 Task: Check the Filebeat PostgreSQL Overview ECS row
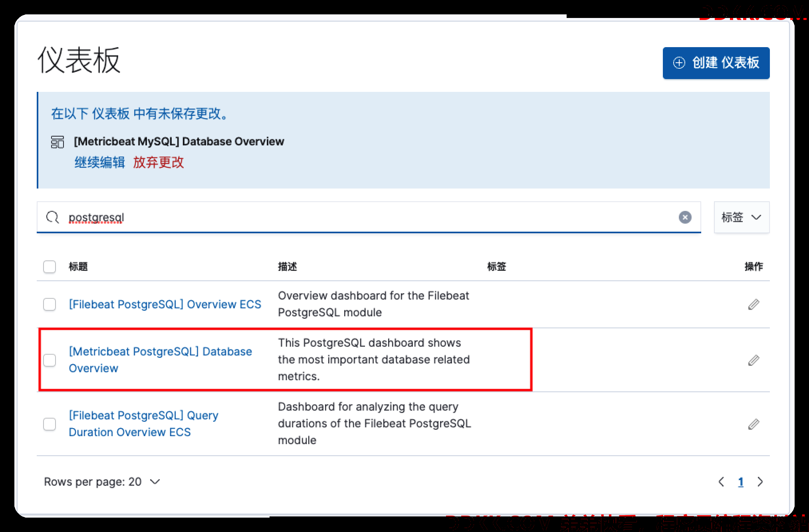(50, 304)
